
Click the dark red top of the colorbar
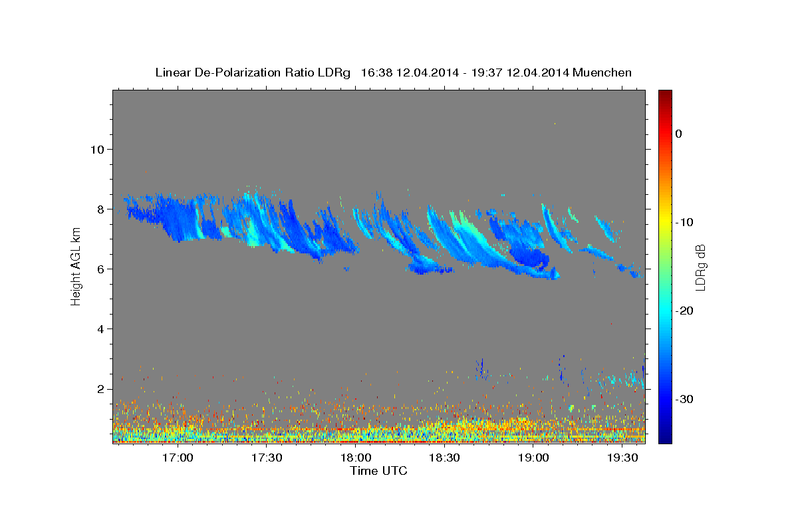tap(665, 96)
